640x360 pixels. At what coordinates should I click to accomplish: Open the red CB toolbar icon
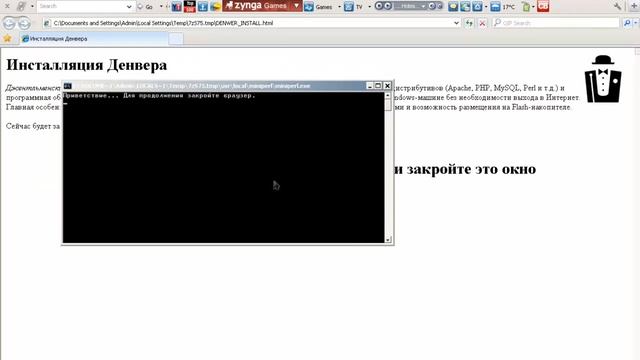pyautogui.click(x=543, y=6)
